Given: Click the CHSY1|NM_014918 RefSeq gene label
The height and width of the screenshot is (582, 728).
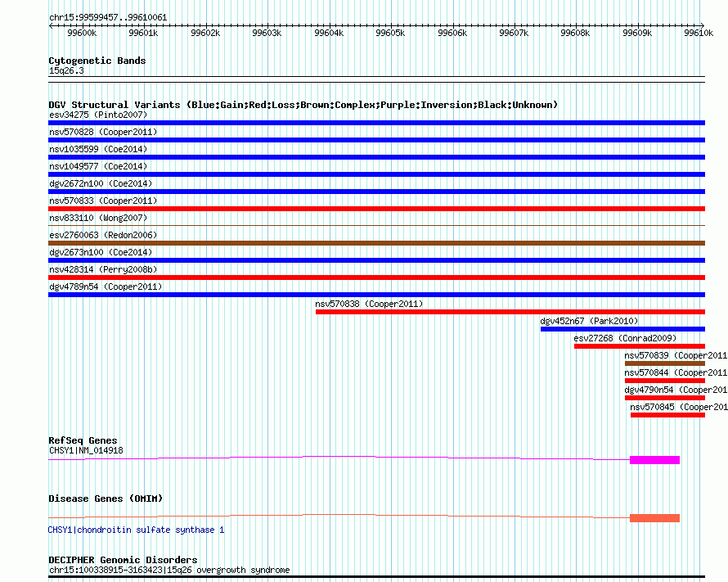Looking at the screenshot, I should pos(86,450).
